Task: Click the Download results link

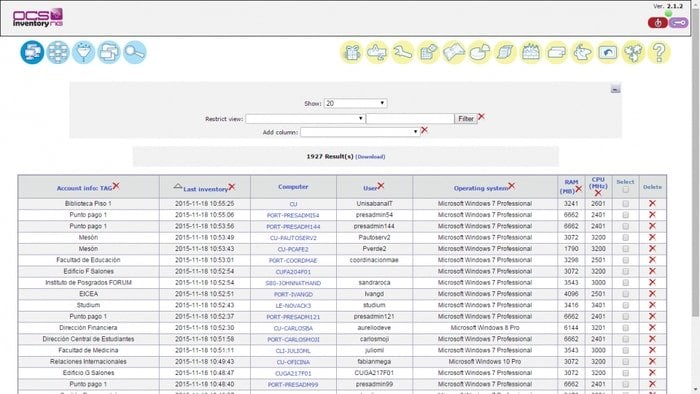Action: point(370,157)
